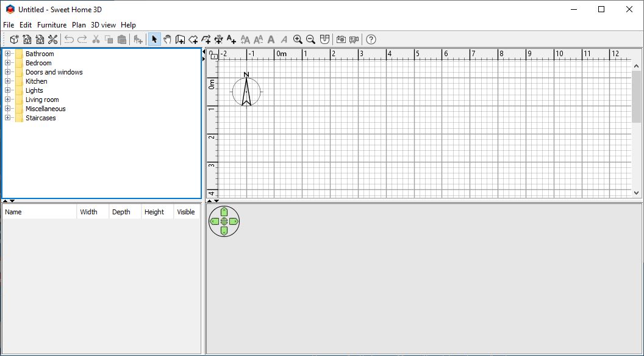
Task: Click the Save home toolbar icon
Action: click(x=40, y=40)
